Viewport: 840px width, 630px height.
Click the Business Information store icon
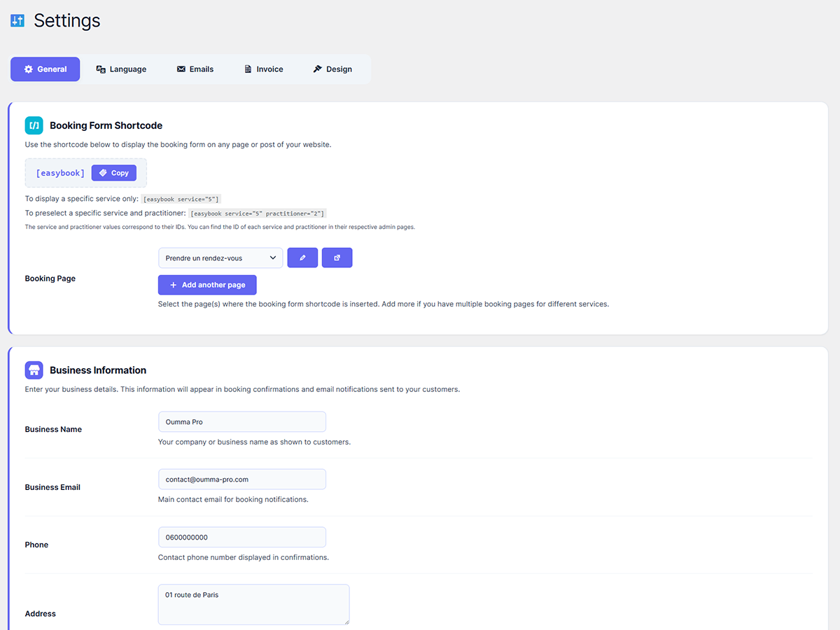coord(34,370)
